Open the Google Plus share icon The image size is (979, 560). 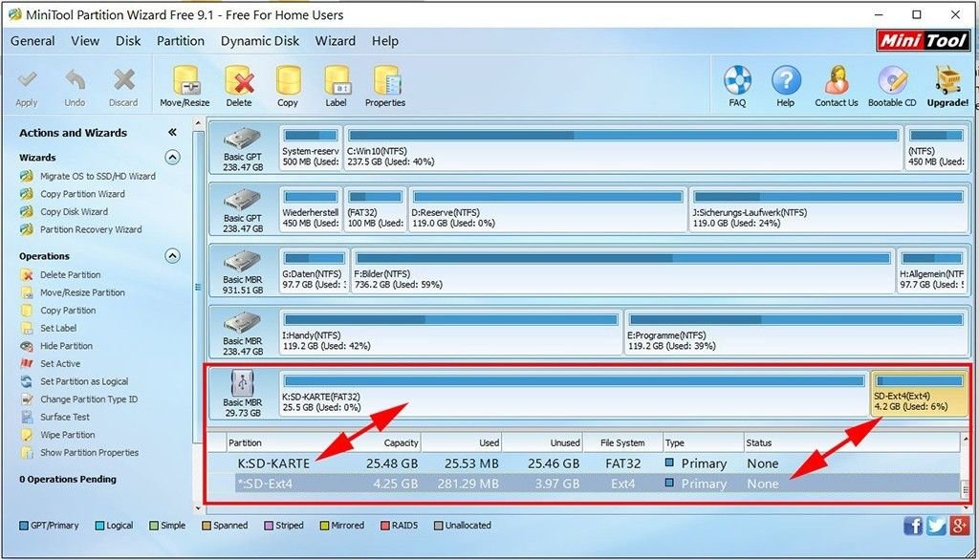[959, 526]
